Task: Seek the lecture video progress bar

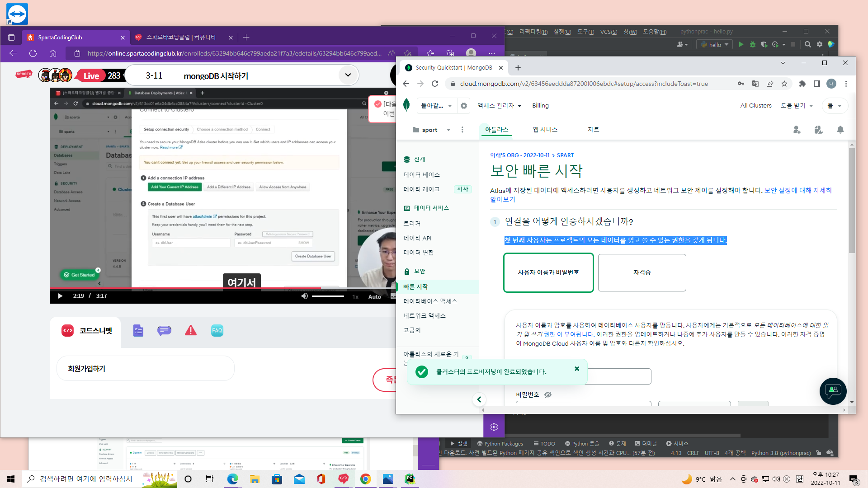Action: [223, 288]
